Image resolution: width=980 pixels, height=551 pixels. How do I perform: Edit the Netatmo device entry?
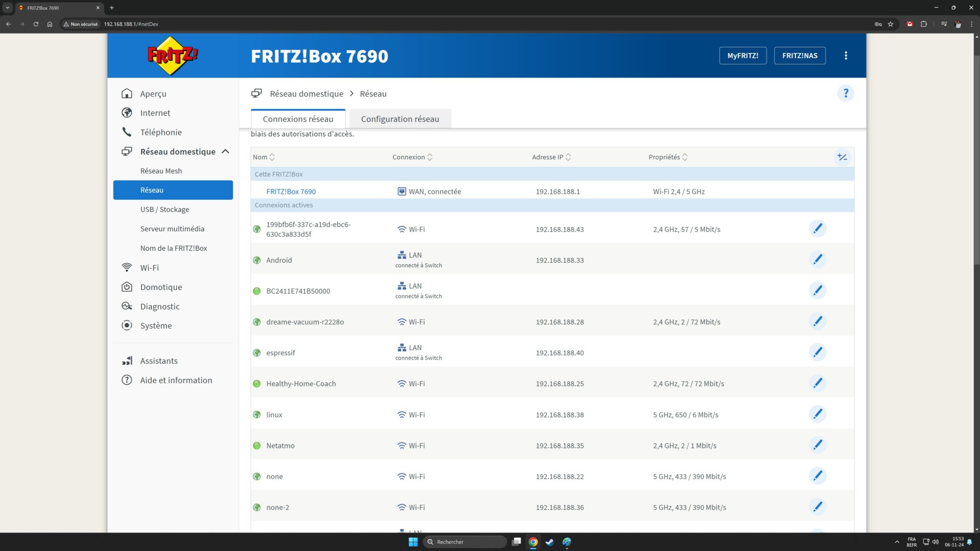(817, 445)
